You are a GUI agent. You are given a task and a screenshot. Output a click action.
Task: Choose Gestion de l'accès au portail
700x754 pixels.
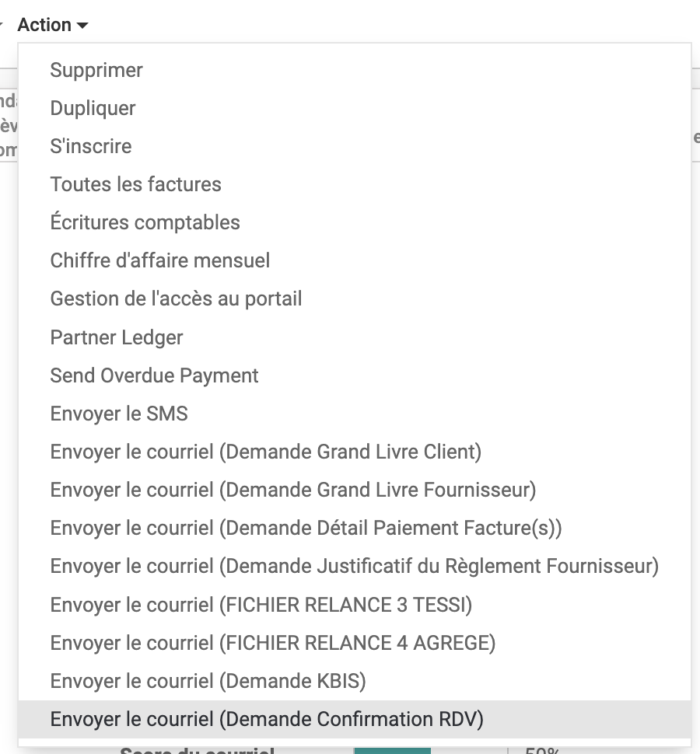pyautogui.click(x=355, y=299)
